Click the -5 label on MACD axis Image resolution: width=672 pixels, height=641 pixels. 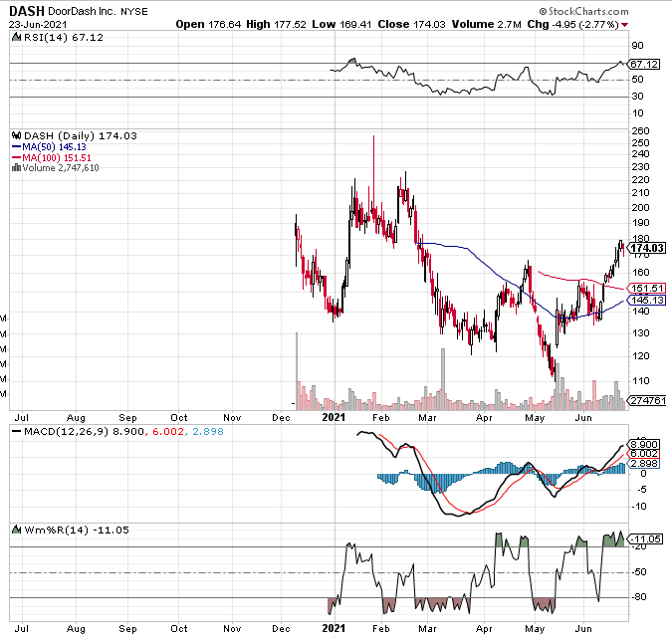[x=641, y=490]
